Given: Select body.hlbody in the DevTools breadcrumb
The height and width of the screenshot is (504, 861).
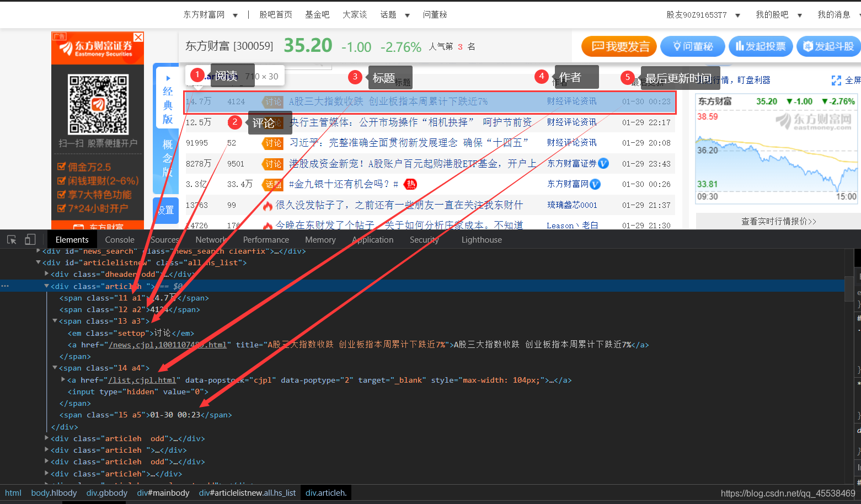Looking at the screenshot, I should click(x=54, y=493).
